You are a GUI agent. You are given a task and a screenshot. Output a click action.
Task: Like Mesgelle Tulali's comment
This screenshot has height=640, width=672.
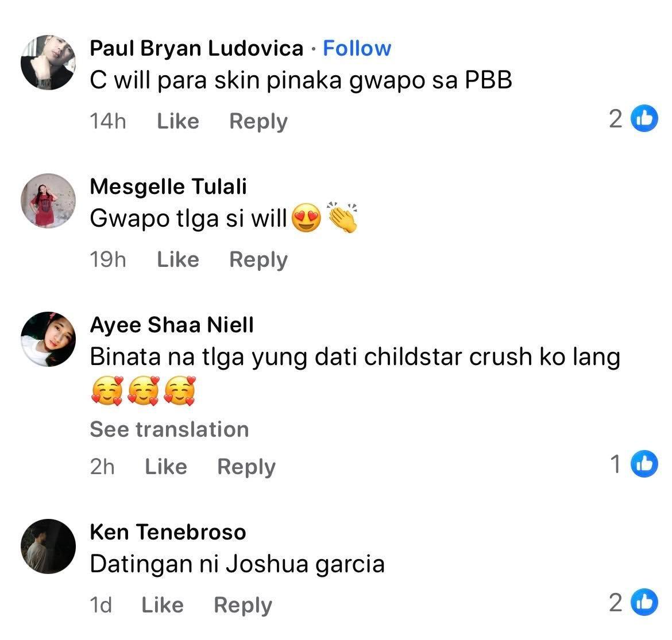[x=178, y=259]
